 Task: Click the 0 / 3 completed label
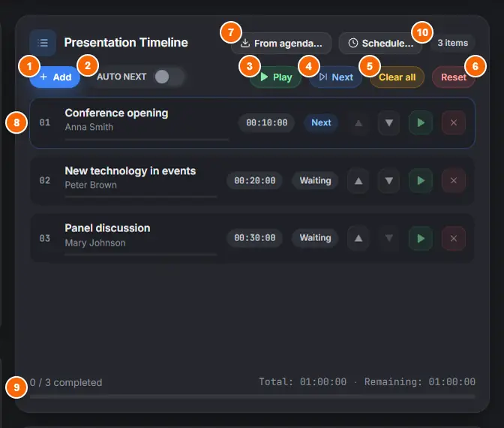click(x=66, y=383)
